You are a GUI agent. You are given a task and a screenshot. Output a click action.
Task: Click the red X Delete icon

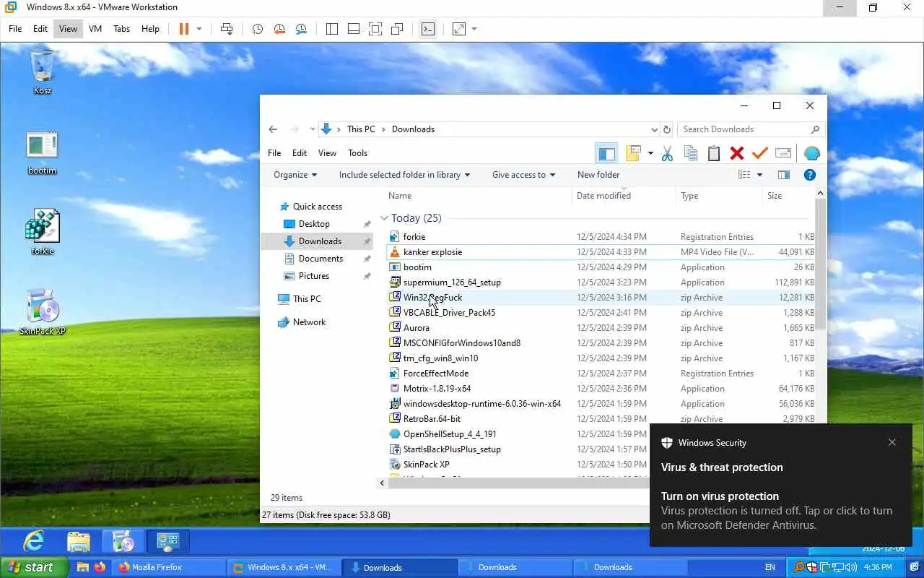pos(737,153)
